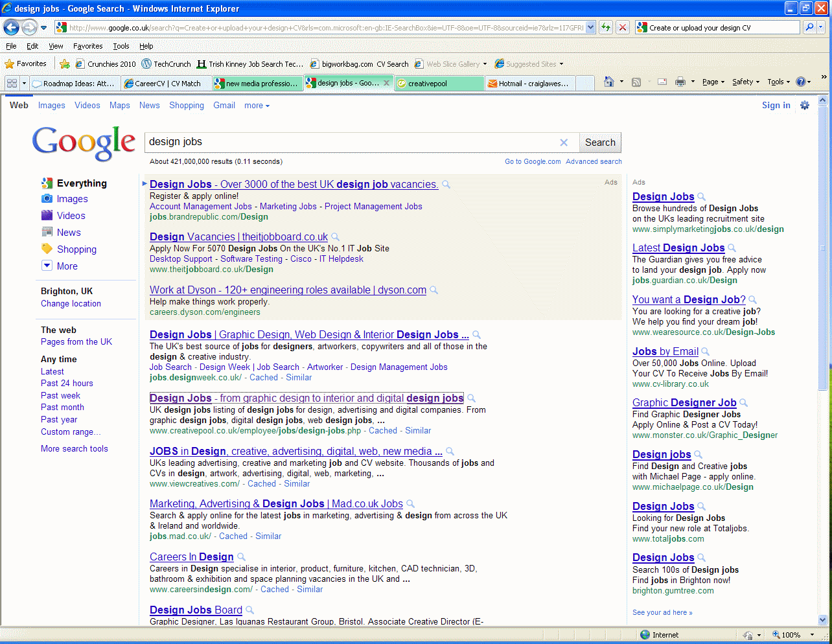
Task: Open the RSS feeds icon in command bar
Action: tap(636, 82)
